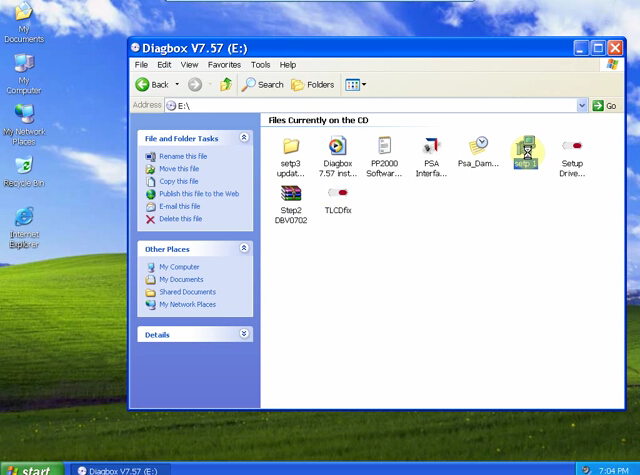The width and height of the screenshot is (640, 475).
Task: Open the Search pane
Action: point(262,84)
